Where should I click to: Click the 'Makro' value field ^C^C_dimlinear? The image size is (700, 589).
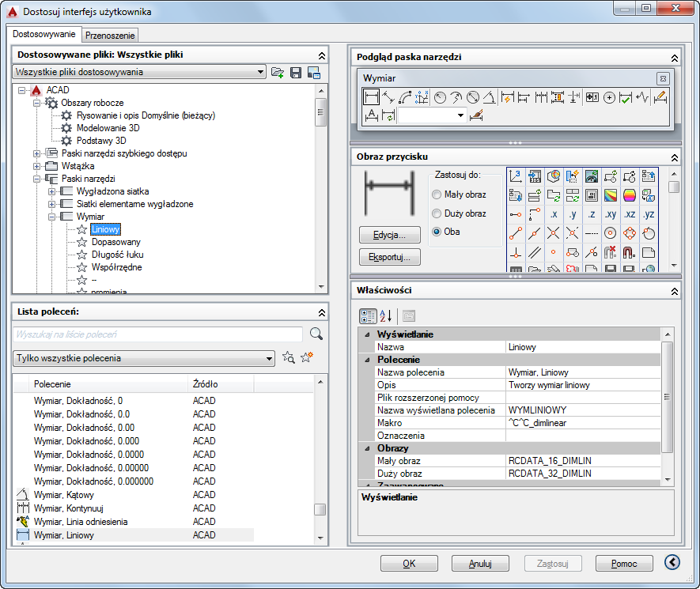(583, 423)
